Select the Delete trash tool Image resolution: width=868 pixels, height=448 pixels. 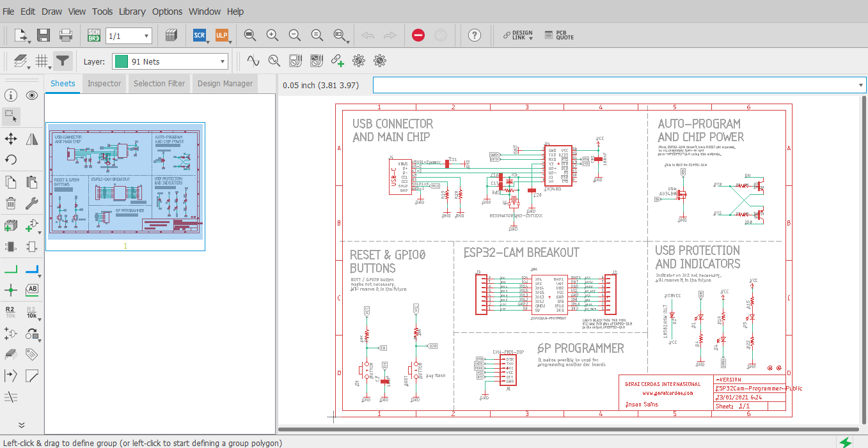10,203
